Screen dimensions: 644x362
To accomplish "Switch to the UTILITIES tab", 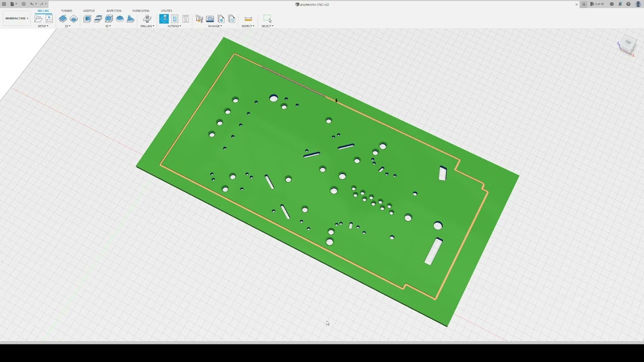I will (167, 11).
